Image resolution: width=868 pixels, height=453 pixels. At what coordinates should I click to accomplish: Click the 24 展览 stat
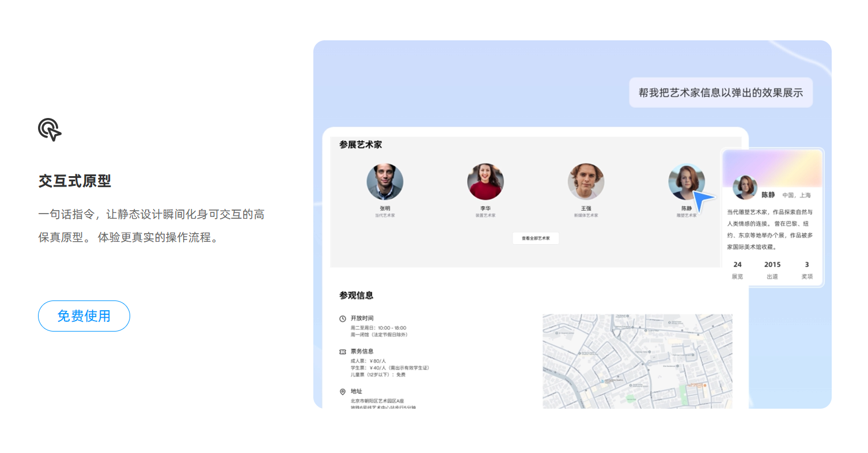pos(737,271)
